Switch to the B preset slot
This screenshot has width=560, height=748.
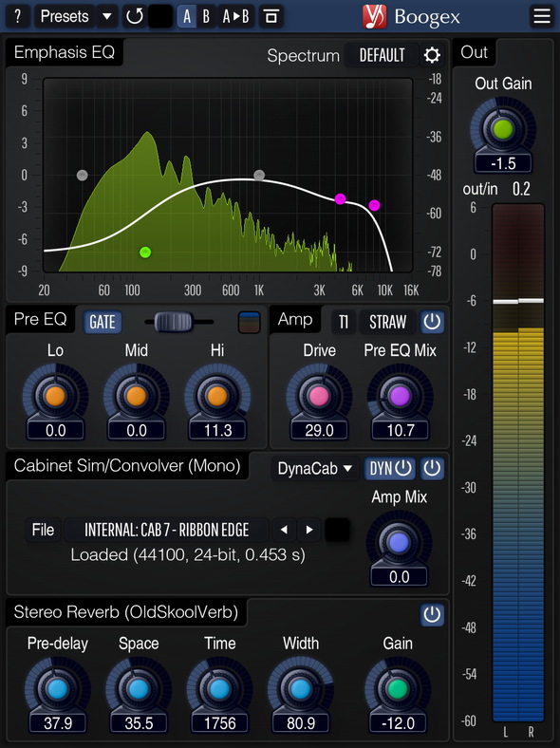[206, 16]
